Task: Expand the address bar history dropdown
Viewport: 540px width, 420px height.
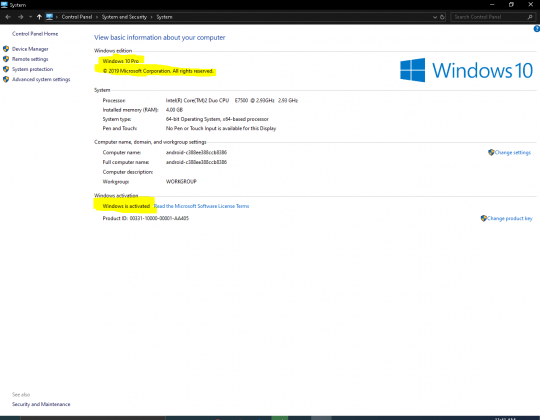Action: (x=435, y=17)
